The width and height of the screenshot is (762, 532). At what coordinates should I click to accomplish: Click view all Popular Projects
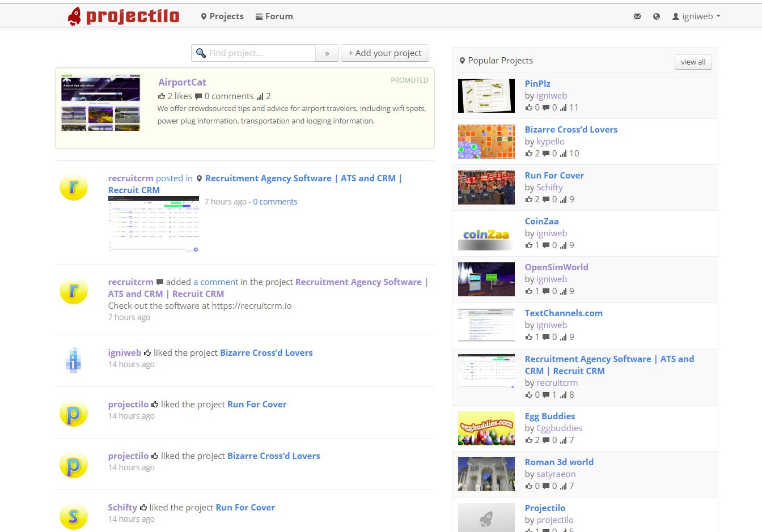pyautogui.click(x=693, y=62)
